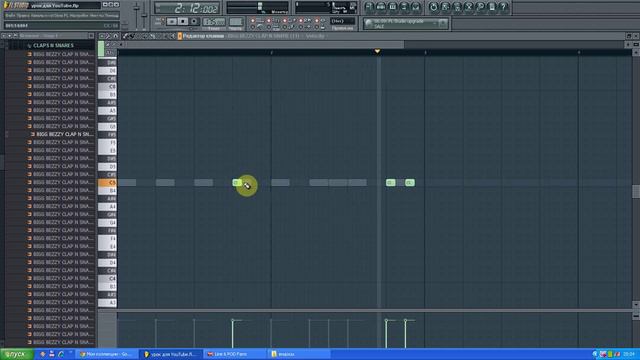The image size is (640, 360).
Task: Click the X-shaped icon in the top toolbar
Action: click(x=469, y=7)
